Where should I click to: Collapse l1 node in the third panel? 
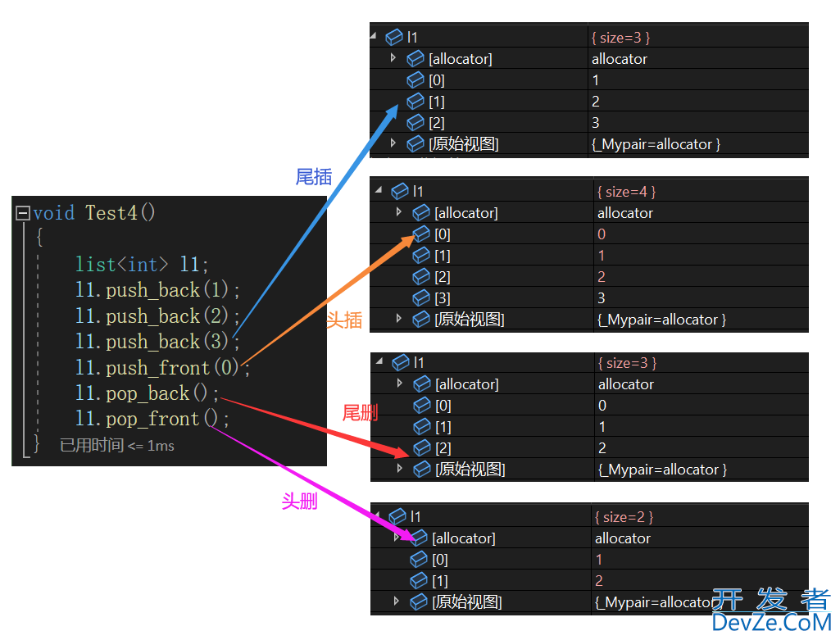coord(379,361)
